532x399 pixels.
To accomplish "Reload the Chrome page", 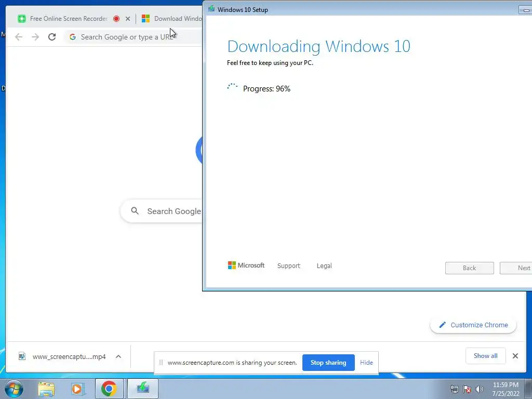I will [x=52, y=37].
